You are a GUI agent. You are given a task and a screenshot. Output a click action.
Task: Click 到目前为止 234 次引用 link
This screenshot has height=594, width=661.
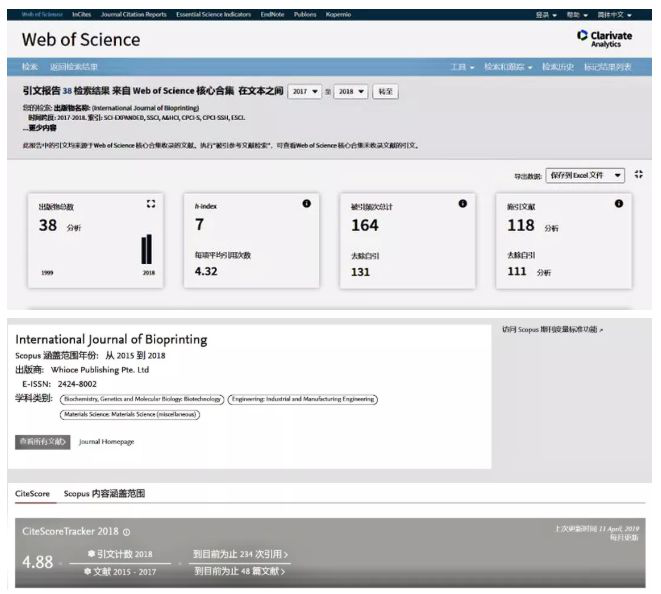240,554
